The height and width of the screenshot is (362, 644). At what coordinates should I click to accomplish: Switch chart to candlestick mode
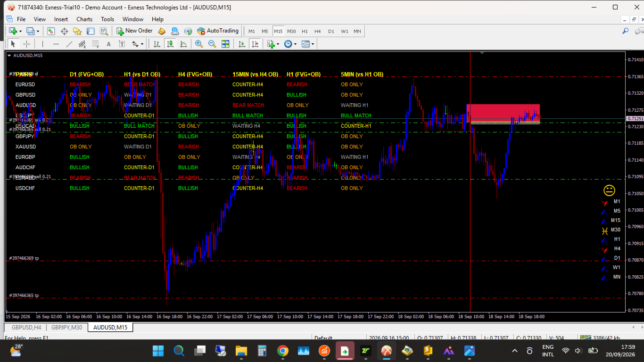click(x=170, y=44)
